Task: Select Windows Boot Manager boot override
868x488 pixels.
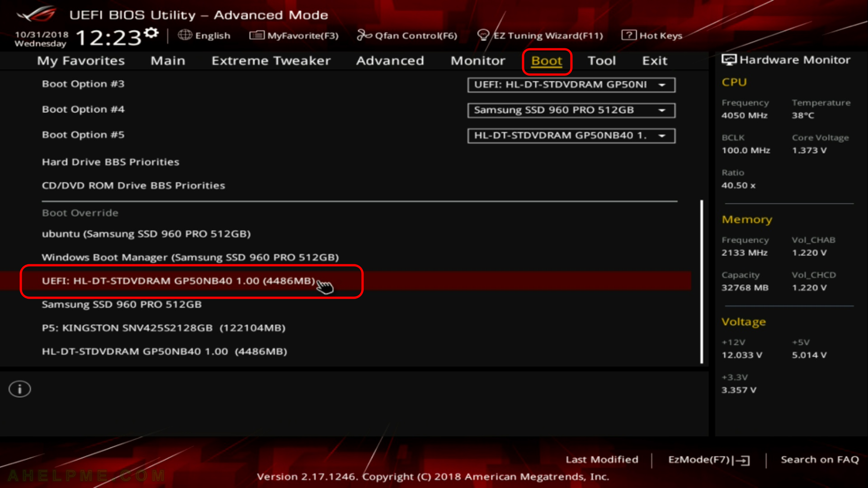Action: tap(189, 257)
